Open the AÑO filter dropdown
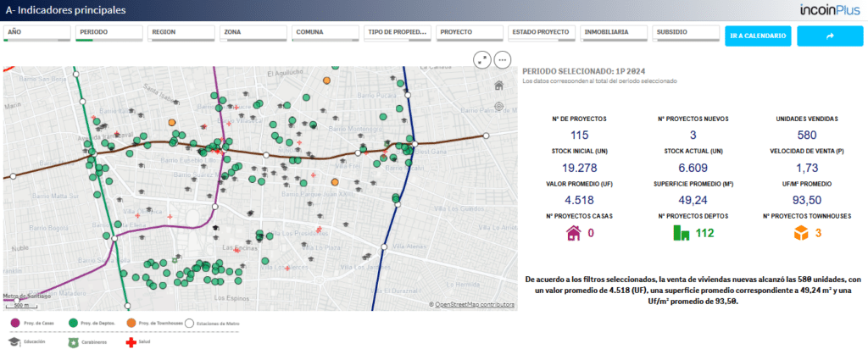The height and width of the screenshot is (349, 868). click(x=37, y=33)
